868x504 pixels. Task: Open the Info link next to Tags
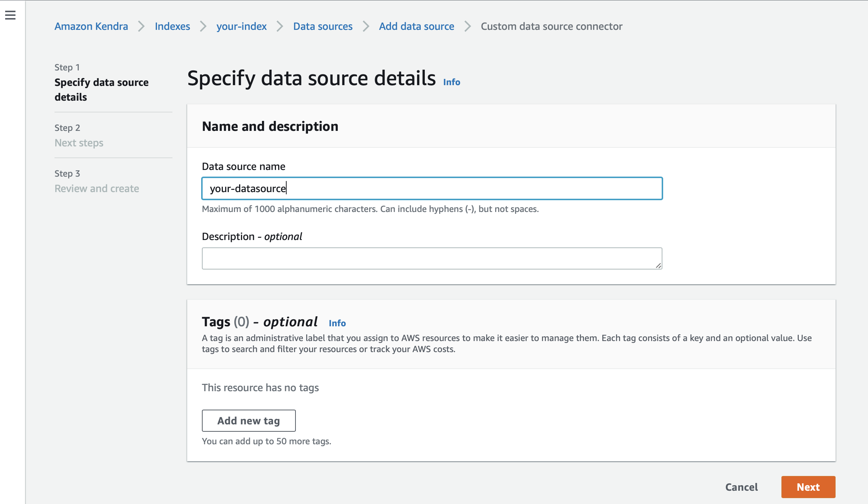coord(337,323)
